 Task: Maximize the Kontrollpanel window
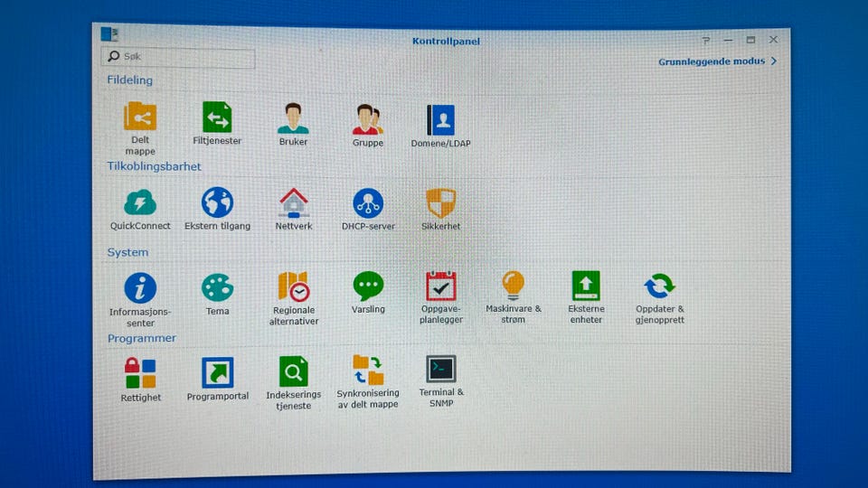pyautogui.click(x=750, y=40)
